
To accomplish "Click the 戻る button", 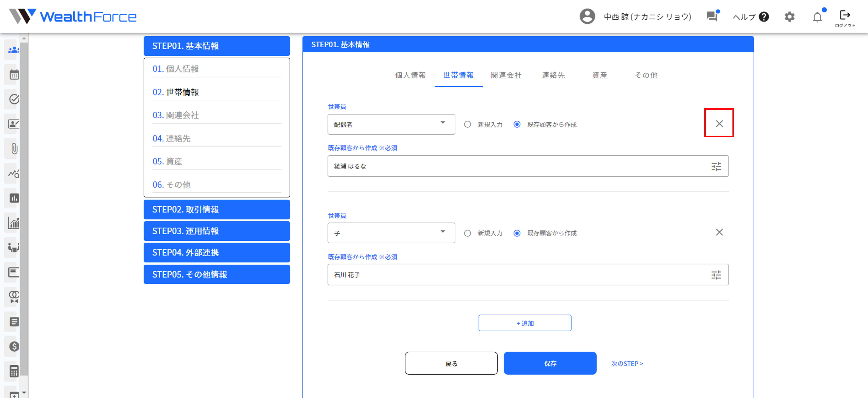I will tap(451, 363).
